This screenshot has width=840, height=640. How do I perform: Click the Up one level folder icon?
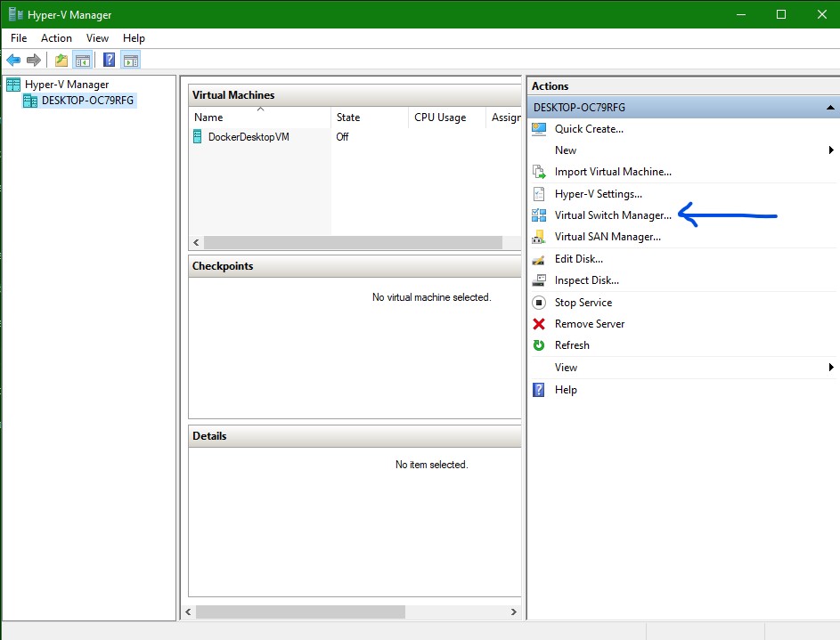tap(61, 61)
